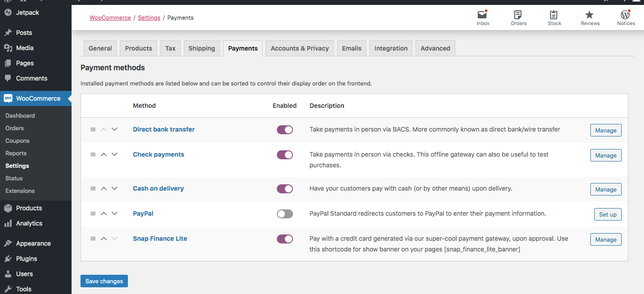Grab the drag handle for Snap Finance Lite
Image resolution: width=644 pixels, height=294 pixels.
pyautogui.click(x=93, y=239)
